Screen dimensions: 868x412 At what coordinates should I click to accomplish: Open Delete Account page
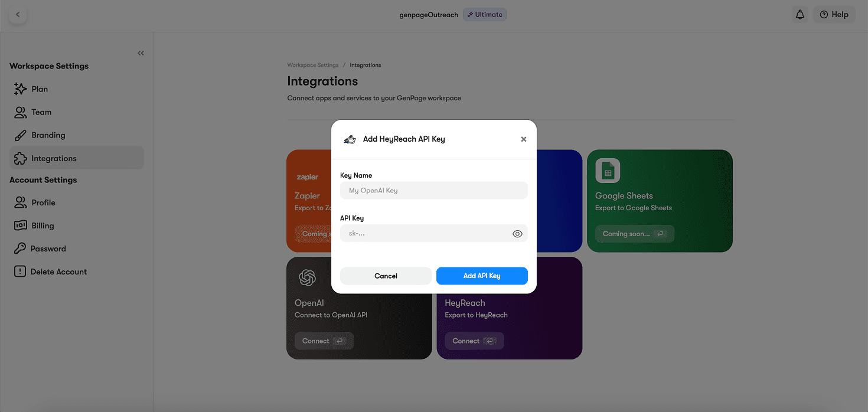click(x=77, y=272)
